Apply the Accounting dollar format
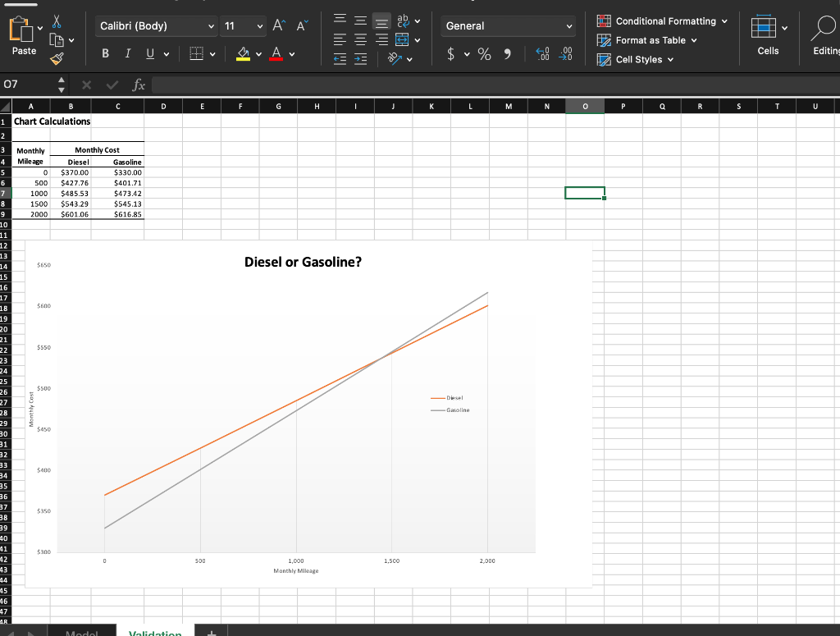 [x=450, y=53]
